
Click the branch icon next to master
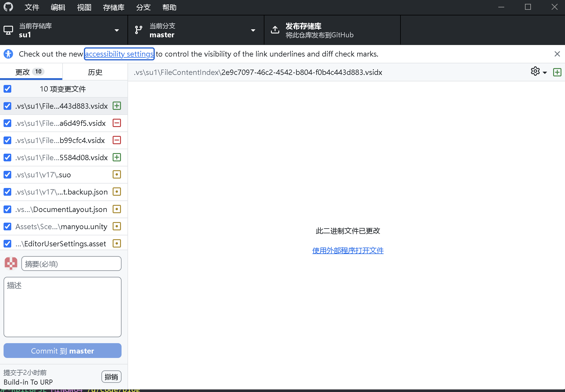[138, 30]
